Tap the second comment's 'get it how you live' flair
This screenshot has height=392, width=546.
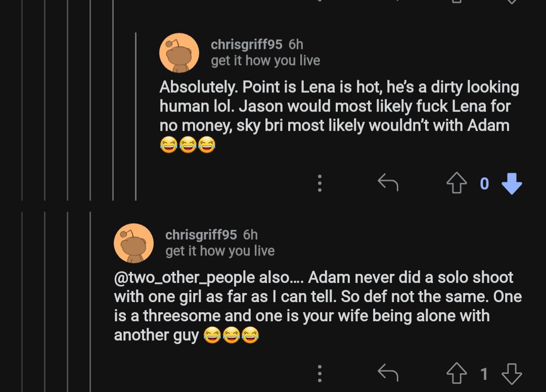tap(220, 251)
